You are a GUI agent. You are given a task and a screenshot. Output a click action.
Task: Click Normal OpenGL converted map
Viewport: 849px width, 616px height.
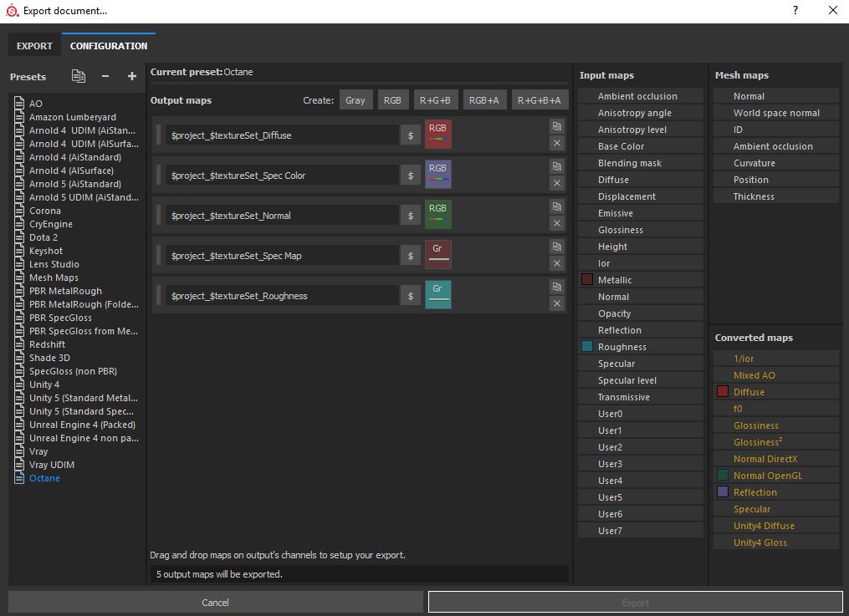tap(776, 476)
